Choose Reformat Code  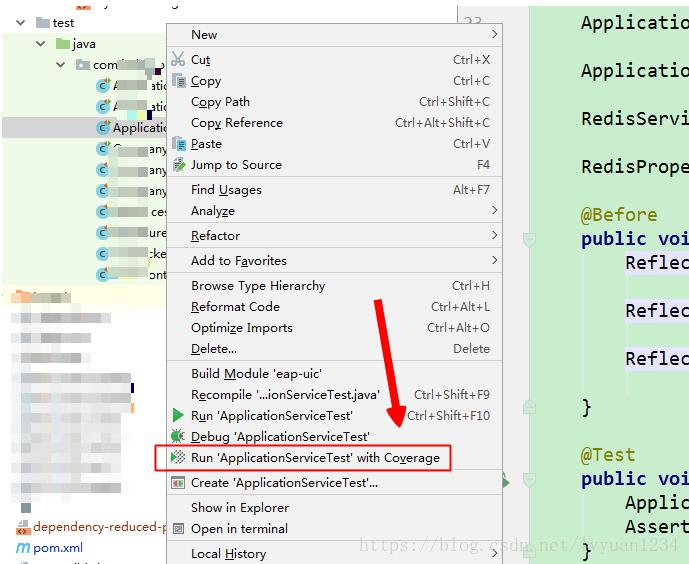334,307
